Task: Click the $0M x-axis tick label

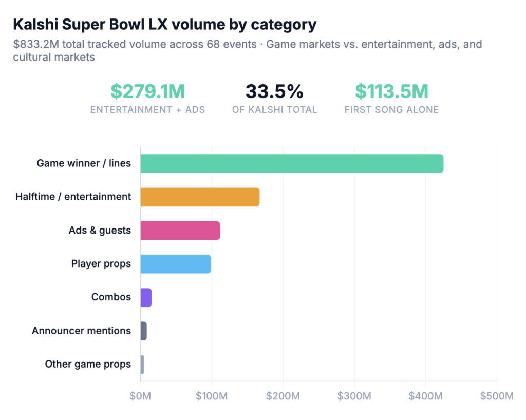Action: click(140, 396)
